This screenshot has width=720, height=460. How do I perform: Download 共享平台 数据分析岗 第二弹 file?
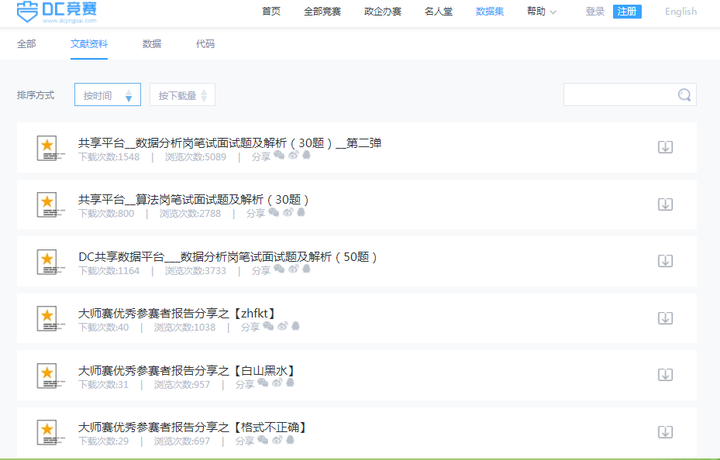[x=665, y=147]
